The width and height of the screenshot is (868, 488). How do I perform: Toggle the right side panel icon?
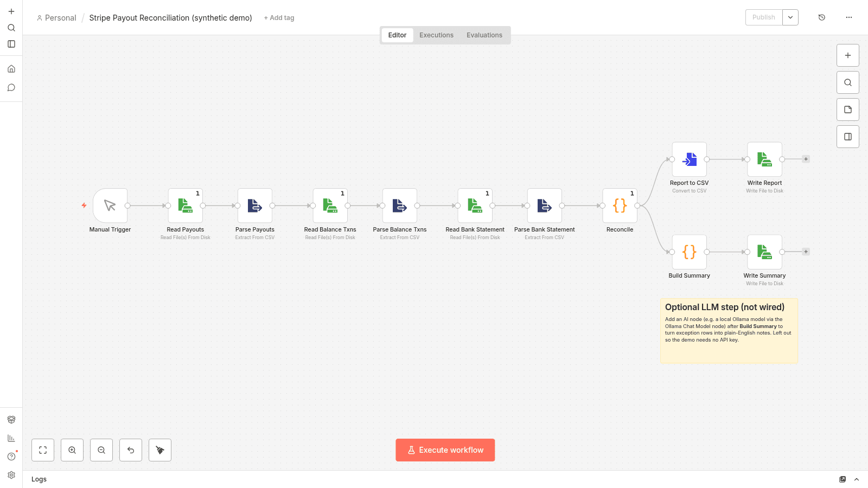click(848, 137)
